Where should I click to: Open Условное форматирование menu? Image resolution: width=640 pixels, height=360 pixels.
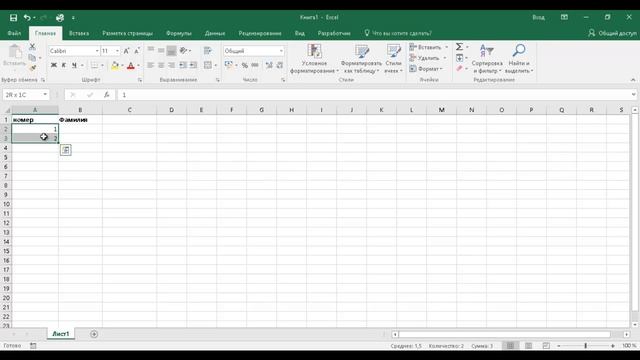314,59
